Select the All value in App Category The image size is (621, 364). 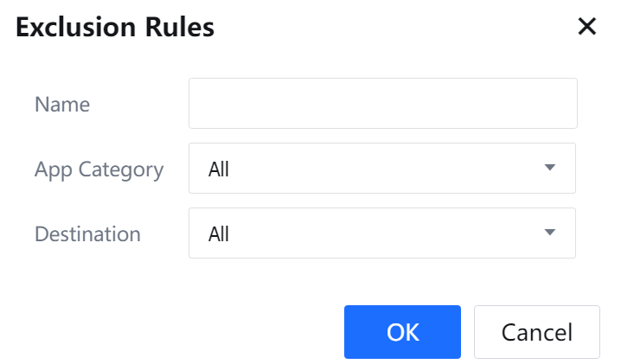tap(219, 169)
